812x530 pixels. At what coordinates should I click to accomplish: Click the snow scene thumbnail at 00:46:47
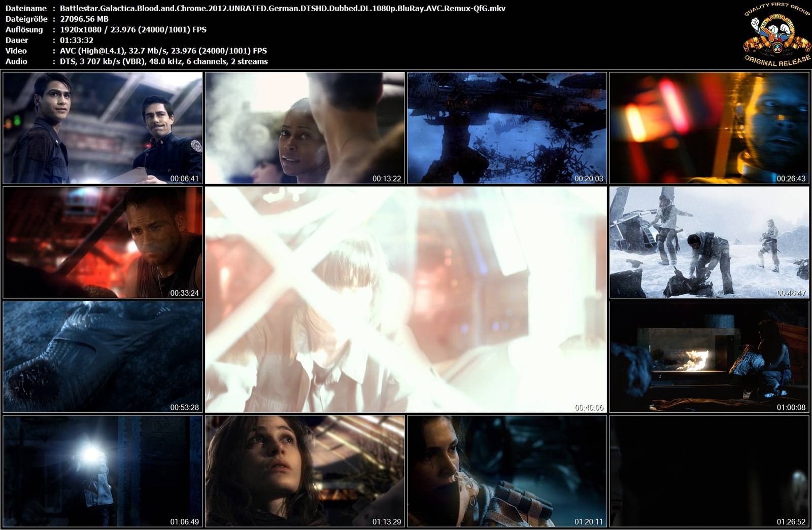coord(709,242)
